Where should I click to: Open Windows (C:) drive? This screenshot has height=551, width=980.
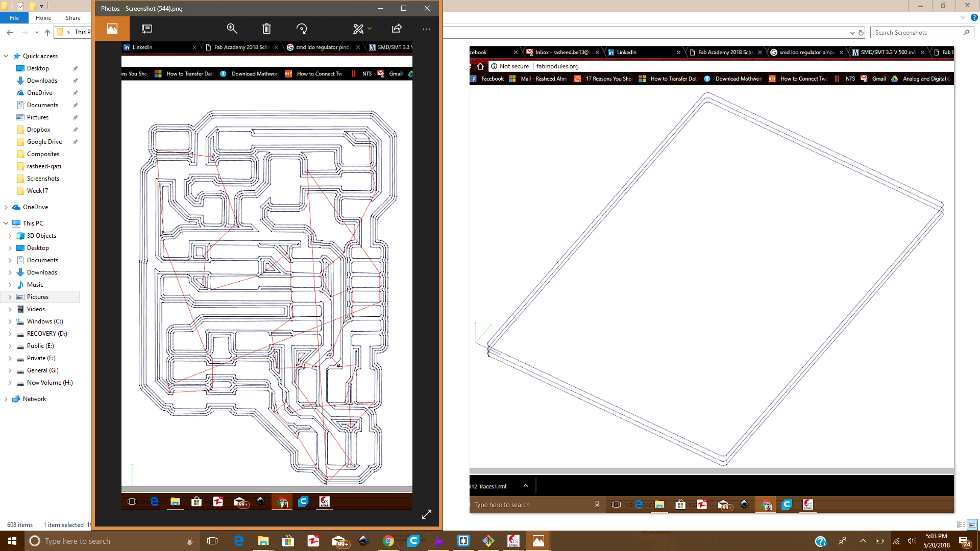pyautogui.click(x=45, y=321)
